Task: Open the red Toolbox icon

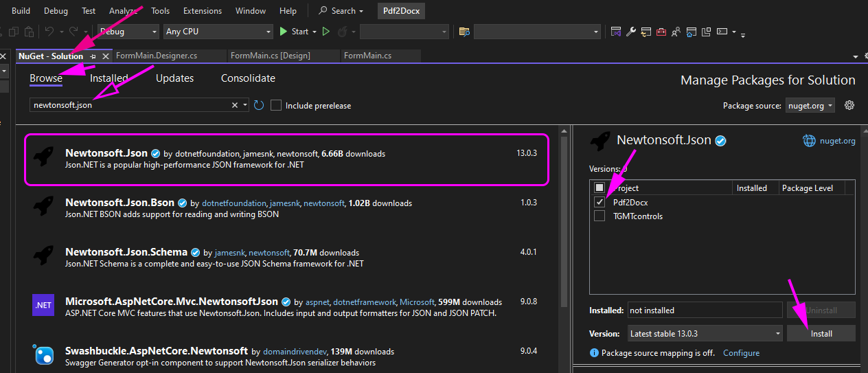Action: (x=661, y=32)
